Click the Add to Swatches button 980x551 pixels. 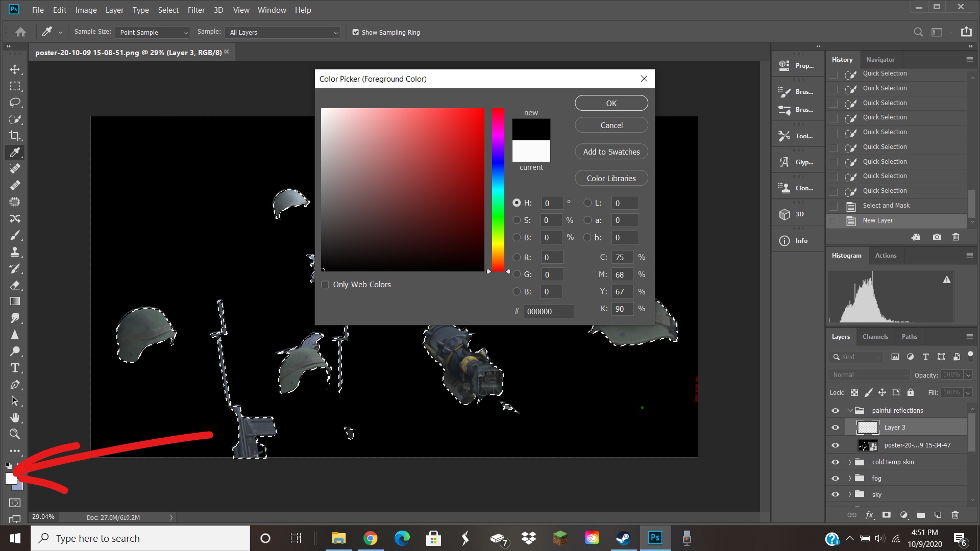(611, 152)
